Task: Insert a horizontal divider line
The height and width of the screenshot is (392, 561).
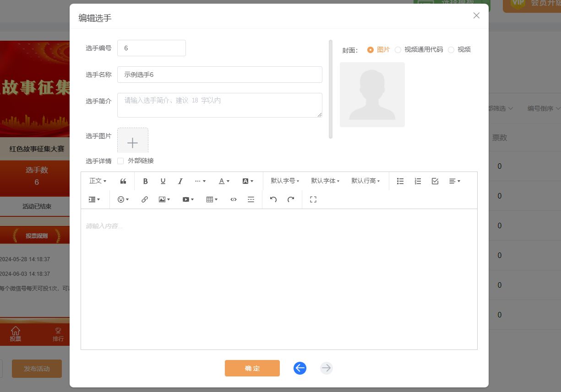Action: (251, 199)
